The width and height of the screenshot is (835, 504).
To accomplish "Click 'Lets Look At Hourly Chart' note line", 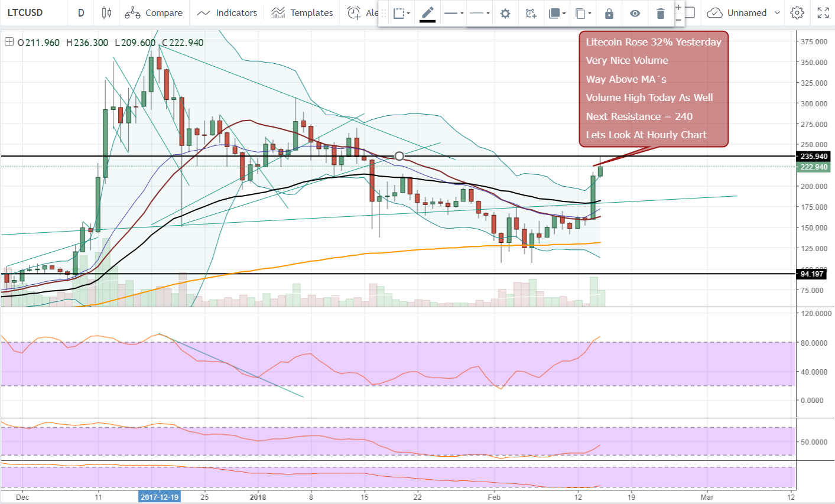I will click(x=646, y=135).
